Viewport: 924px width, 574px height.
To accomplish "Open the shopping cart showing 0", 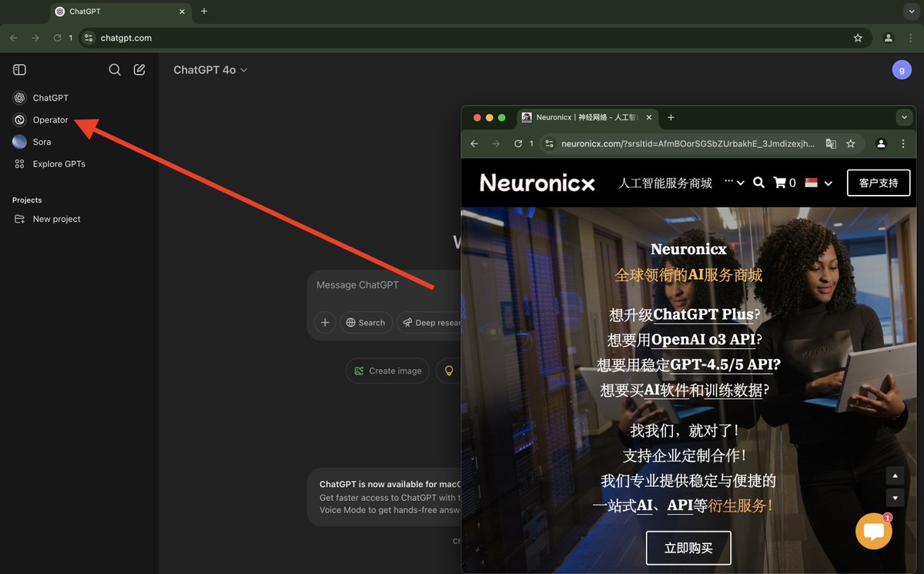I will [x=785, y=183].
